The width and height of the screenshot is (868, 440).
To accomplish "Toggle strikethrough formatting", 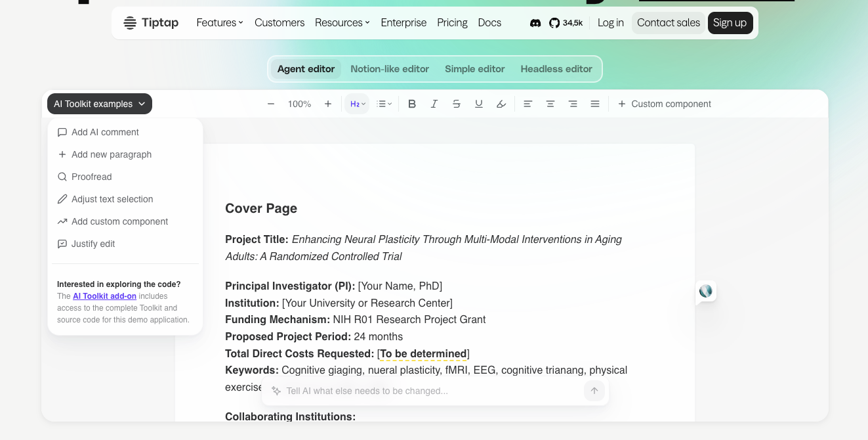I will click(x=456, y=103).
